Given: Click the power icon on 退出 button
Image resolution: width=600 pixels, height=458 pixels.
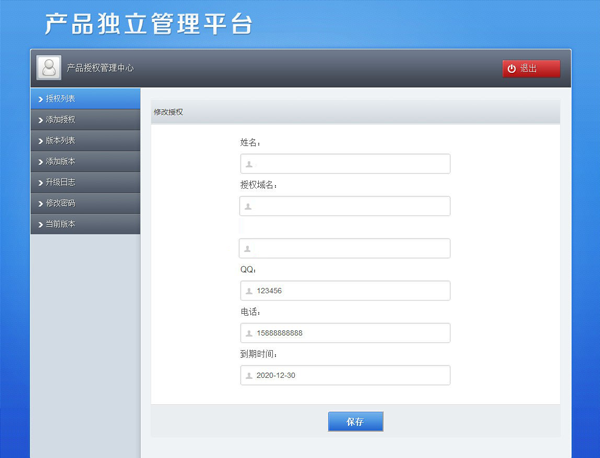Looking at the screenshot, I should point(512,68).
